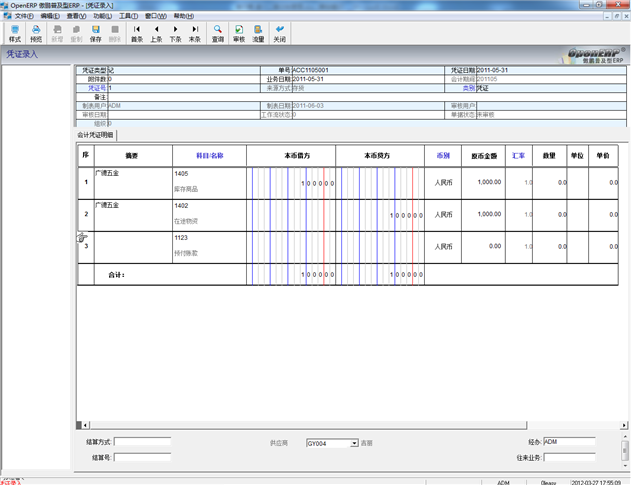This screenshot has height=485, width=631.
Task: Jump to last record with 末条
Action: 195,33
